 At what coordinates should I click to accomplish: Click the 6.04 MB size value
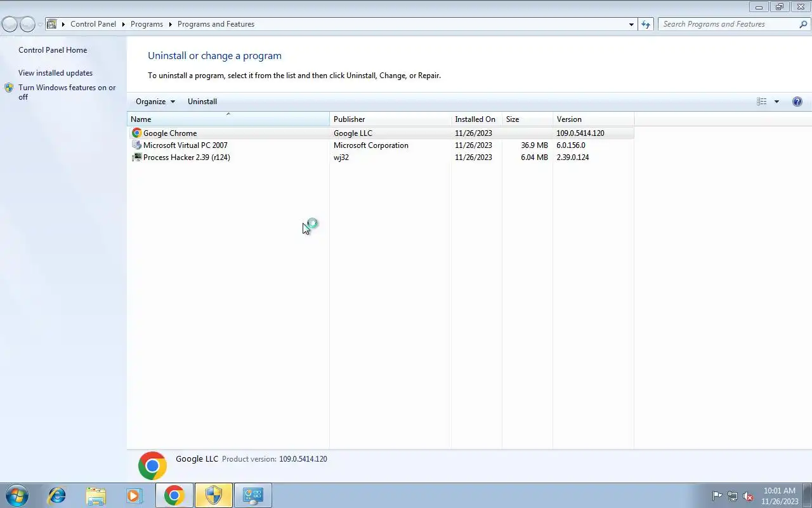pos(534,157)
